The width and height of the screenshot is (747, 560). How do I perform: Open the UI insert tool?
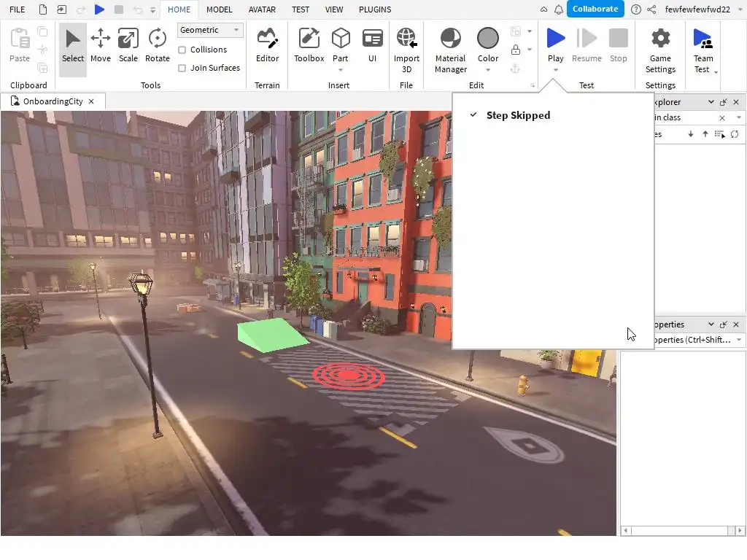click(373, 46)
